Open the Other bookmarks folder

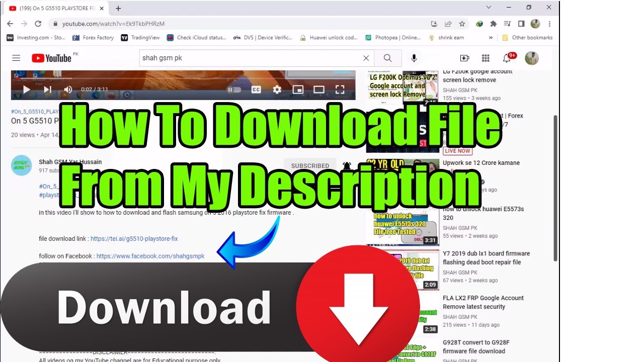527,38
